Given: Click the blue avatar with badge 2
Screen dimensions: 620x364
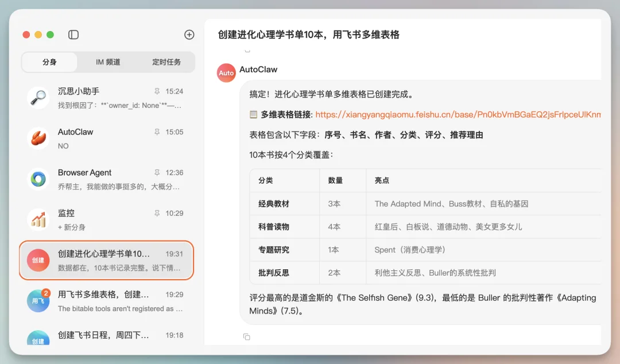Looking at the screenshot, I should point(38,300).
